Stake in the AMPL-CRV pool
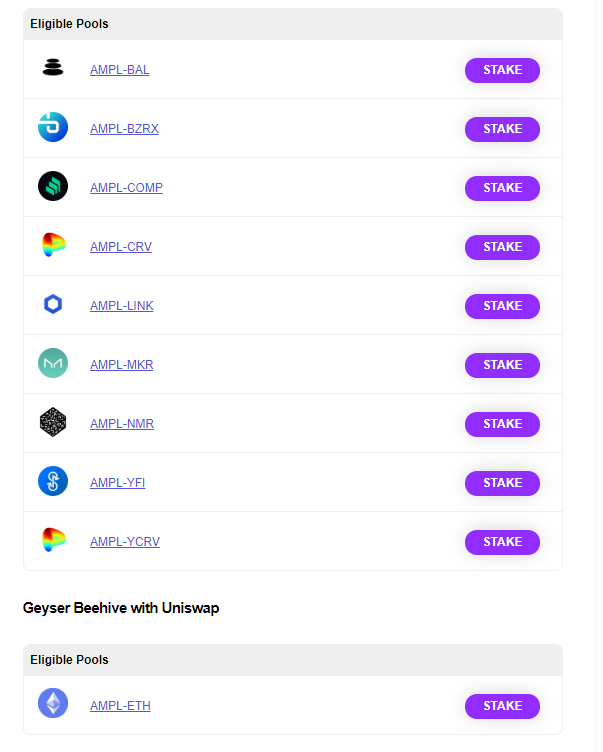The height and width of the screenshot is (752, 603). coord(502,247)
